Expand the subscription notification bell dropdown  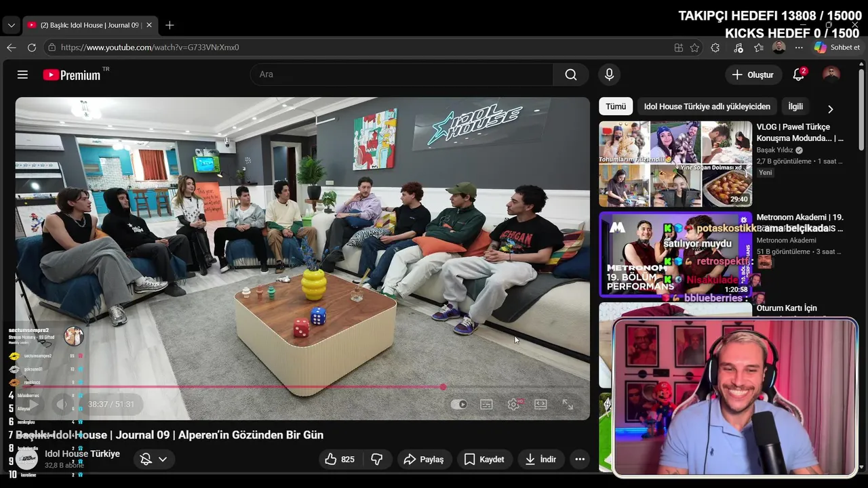pos(154,459)
